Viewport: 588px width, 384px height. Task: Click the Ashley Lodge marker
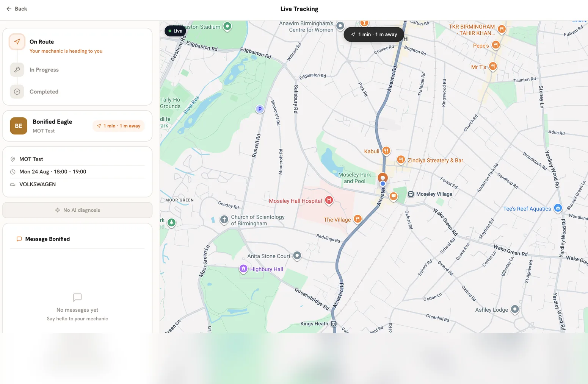pyautogui.click(x=514, y=309)
